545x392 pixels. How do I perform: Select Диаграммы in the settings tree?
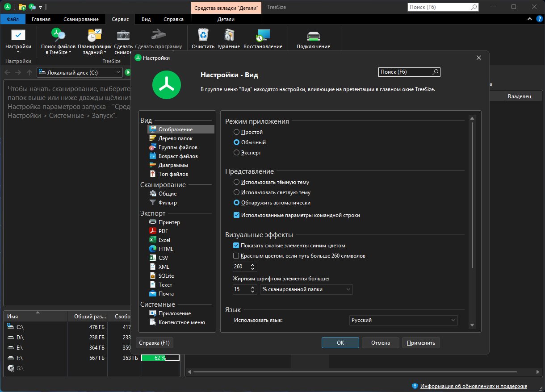[173, 165]
